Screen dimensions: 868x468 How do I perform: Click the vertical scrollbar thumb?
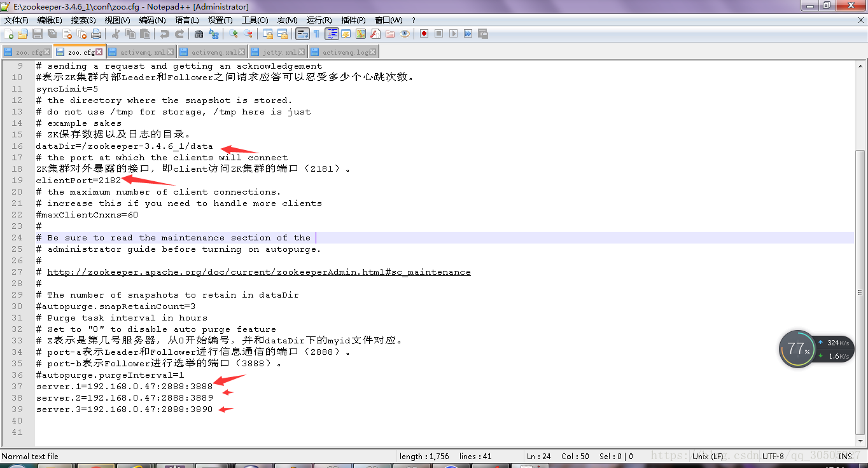point(860,292)
